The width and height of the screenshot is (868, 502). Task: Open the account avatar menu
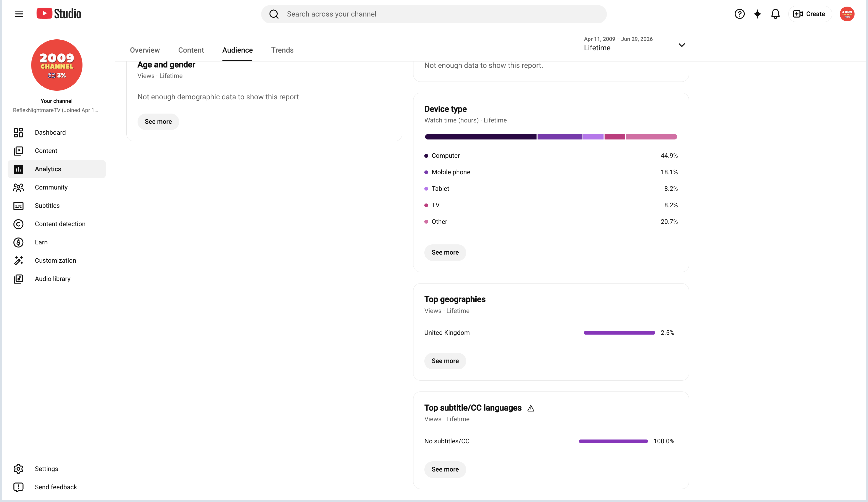[847, 14]
